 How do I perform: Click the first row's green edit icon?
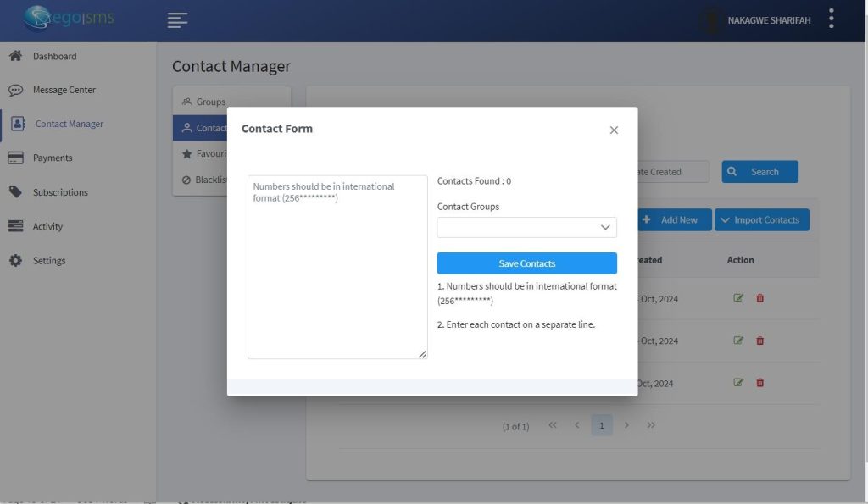point(738,298)
